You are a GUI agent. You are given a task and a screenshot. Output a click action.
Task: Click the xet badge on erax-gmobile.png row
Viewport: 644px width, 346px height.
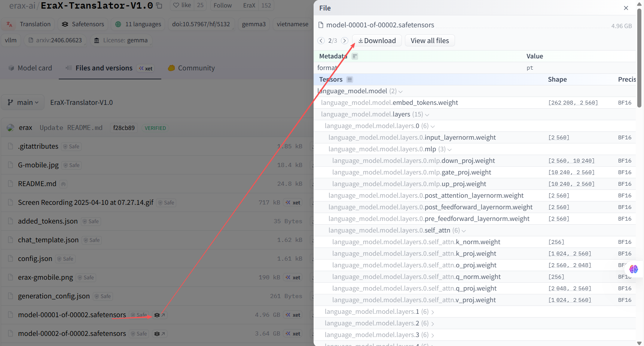click(293, 277)
